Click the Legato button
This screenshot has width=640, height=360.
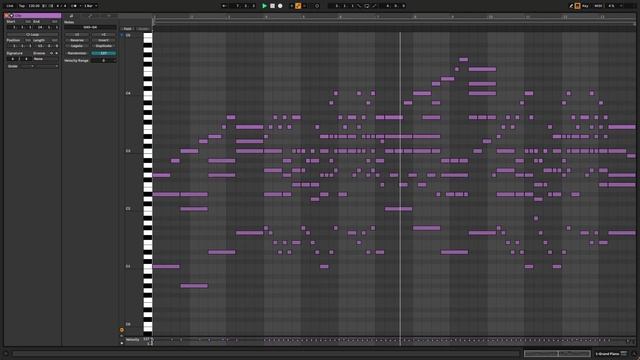(77, 46)
